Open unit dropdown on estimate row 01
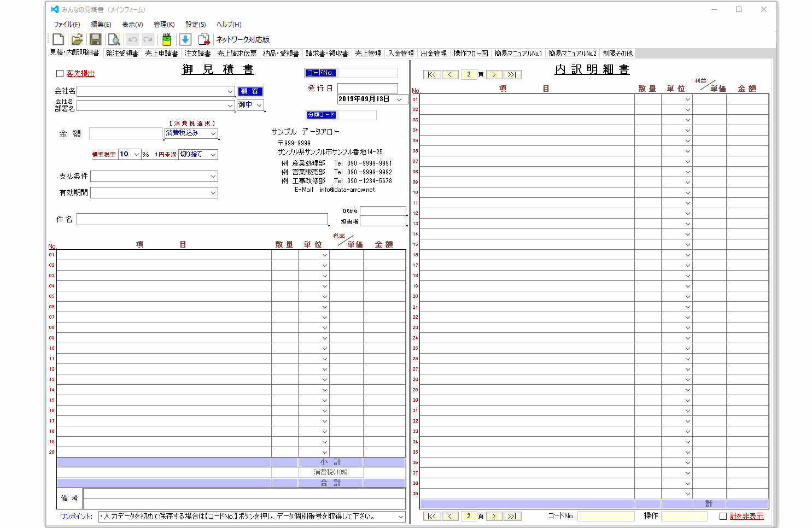 coord(324,255)
